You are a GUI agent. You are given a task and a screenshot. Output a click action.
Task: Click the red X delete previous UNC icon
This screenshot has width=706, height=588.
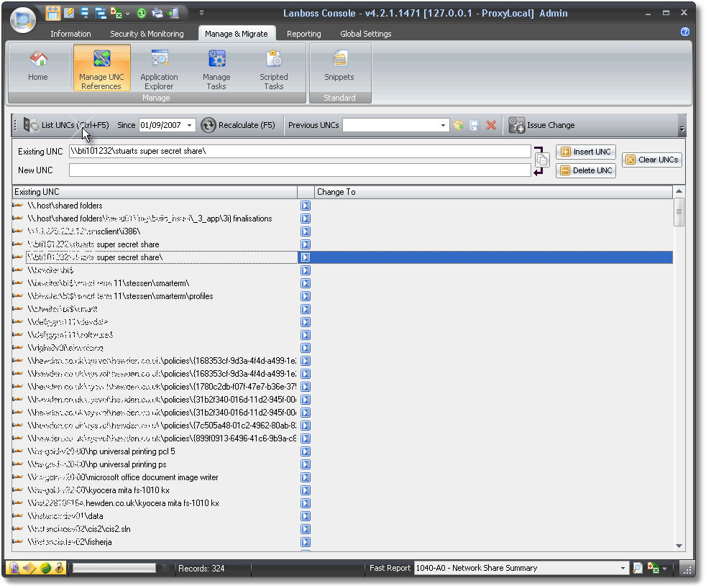[x=491, y=125]
